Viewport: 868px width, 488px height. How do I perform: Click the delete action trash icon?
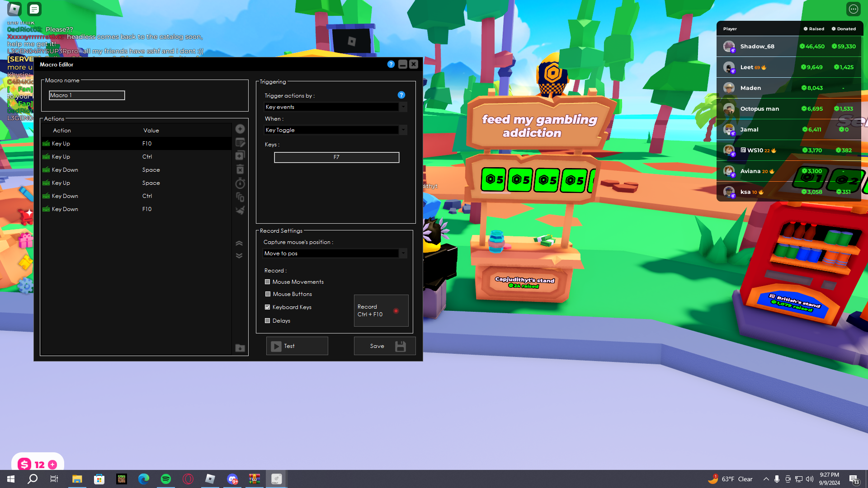click(240, 169)
